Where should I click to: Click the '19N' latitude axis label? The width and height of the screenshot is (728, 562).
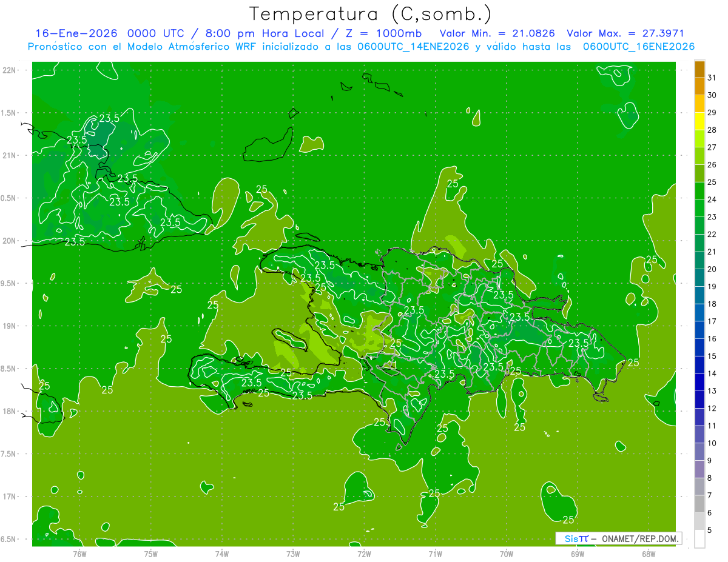pos(10,326)
